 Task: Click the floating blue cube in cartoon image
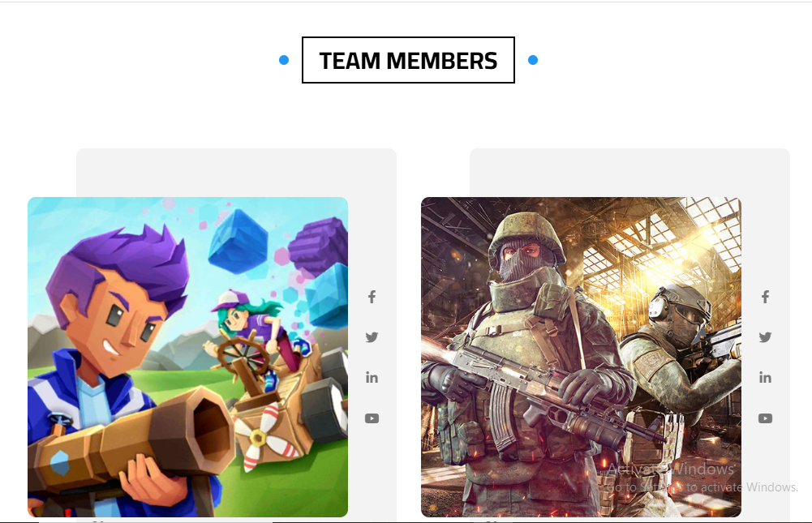coord(238,241)
